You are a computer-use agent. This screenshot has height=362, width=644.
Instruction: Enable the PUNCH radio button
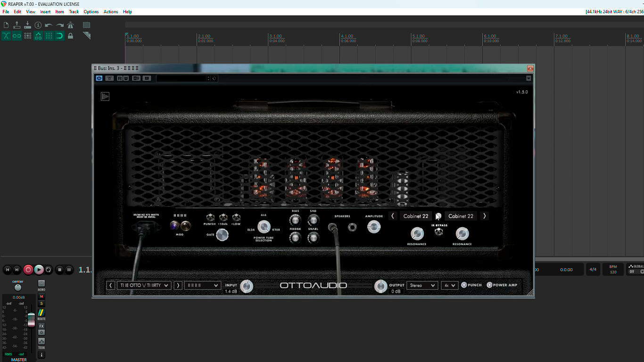tap(464, 285)
